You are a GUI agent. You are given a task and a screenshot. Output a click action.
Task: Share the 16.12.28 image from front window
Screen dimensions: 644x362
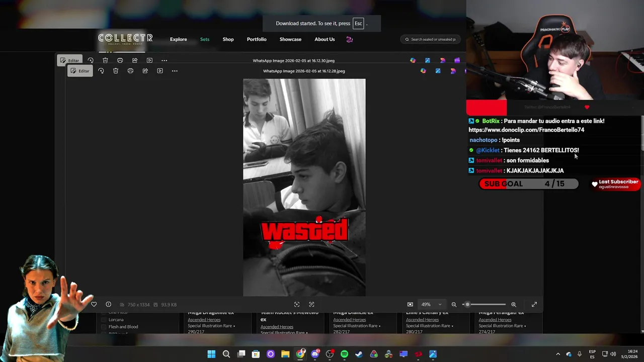click(x=145, y=71)
